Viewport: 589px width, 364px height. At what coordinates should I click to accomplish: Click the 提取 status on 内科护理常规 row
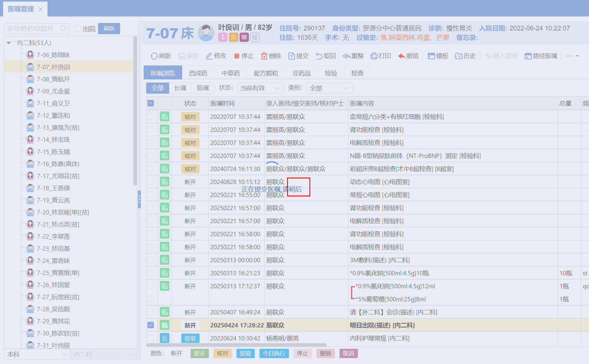pos(190,338)
